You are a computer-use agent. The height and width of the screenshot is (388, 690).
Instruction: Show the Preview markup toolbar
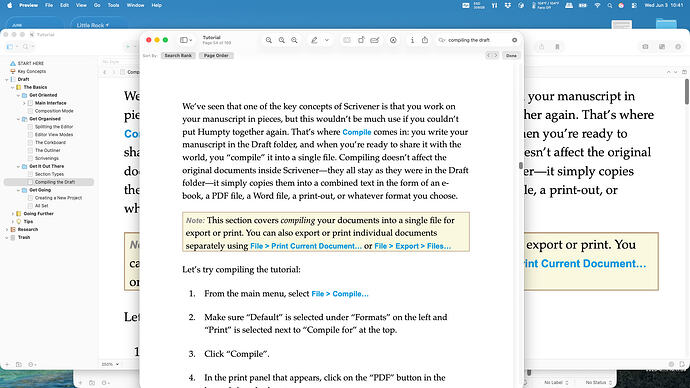click(x=393, y=40)
